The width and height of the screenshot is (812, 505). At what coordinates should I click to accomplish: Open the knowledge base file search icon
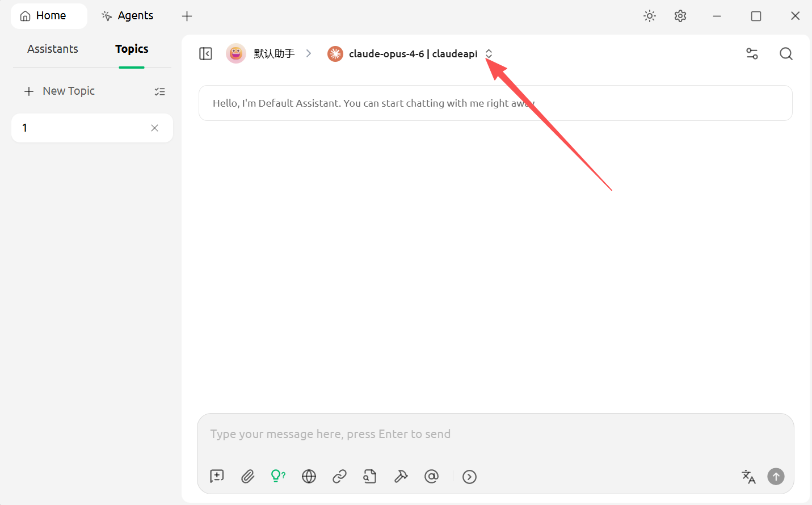pyautogui.click(x=370, y=477)
